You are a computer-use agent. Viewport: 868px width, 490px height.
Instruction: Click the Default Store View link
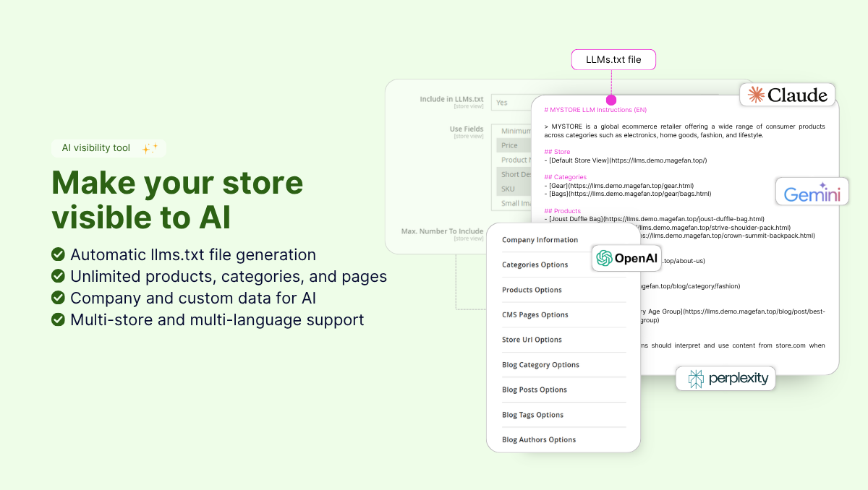pyautogui.click(x=625, y=160)
